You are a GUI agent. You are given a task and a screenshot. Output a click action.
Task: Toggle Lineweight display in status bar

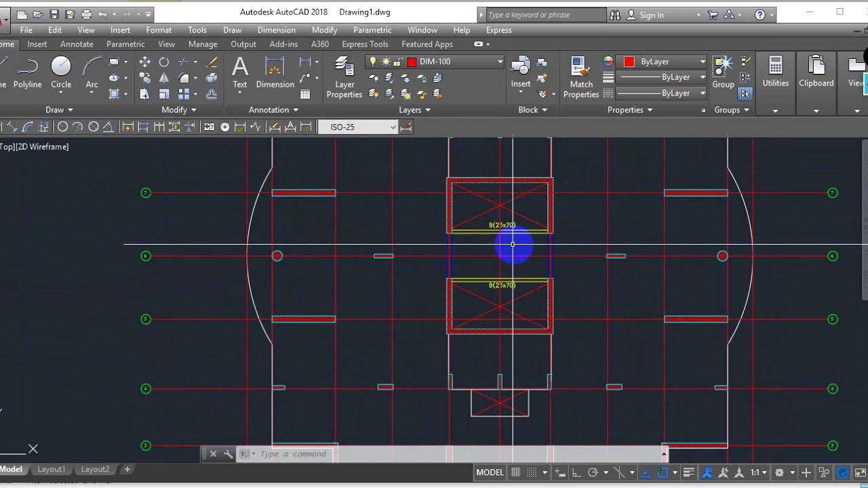pos(689,472)
